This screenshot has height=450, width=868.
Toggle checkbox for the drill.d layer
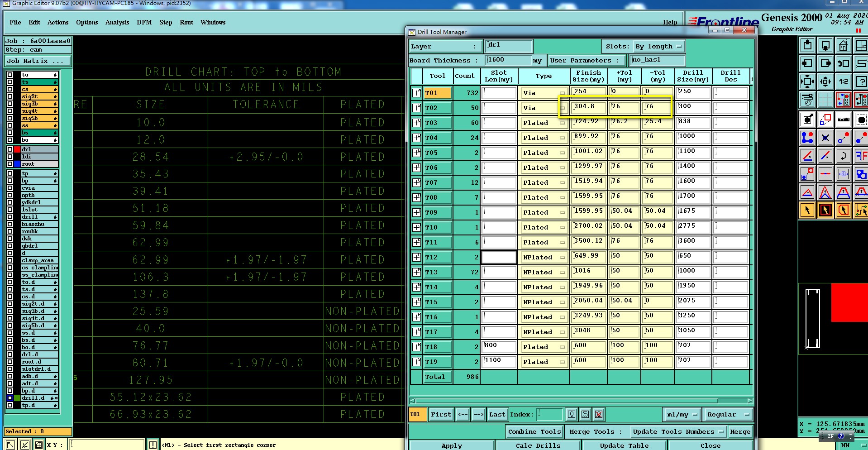10,398
